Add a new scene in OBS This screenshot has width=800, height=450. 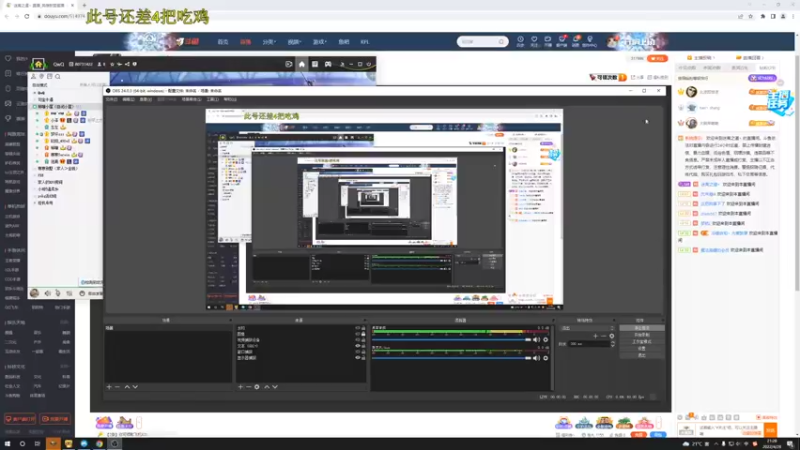[x=109, y=387]
